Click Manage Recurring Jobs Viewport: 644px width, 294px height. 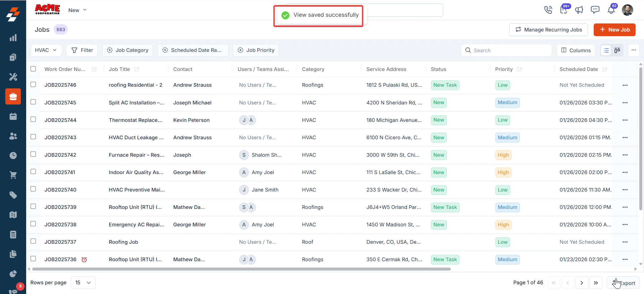[548, 29]
